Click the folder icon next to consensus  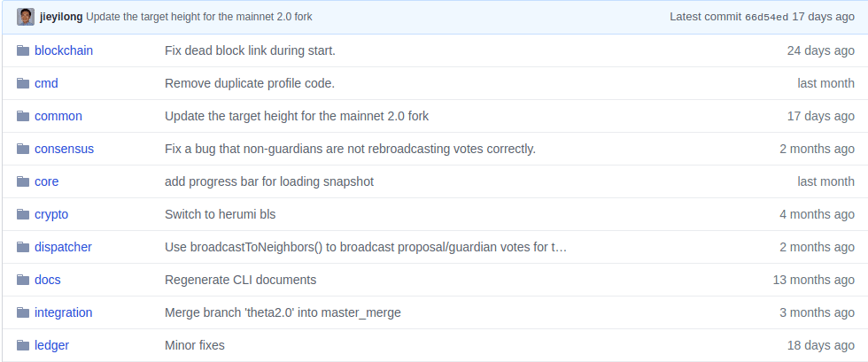point(24,149)
